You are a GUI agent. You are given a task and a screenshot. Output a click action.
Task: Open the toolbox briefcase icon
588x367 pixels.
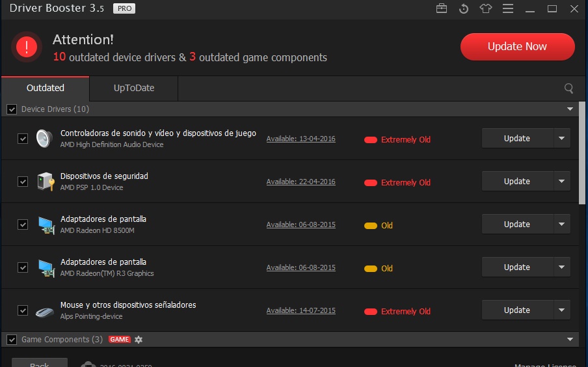coord(442,8)
